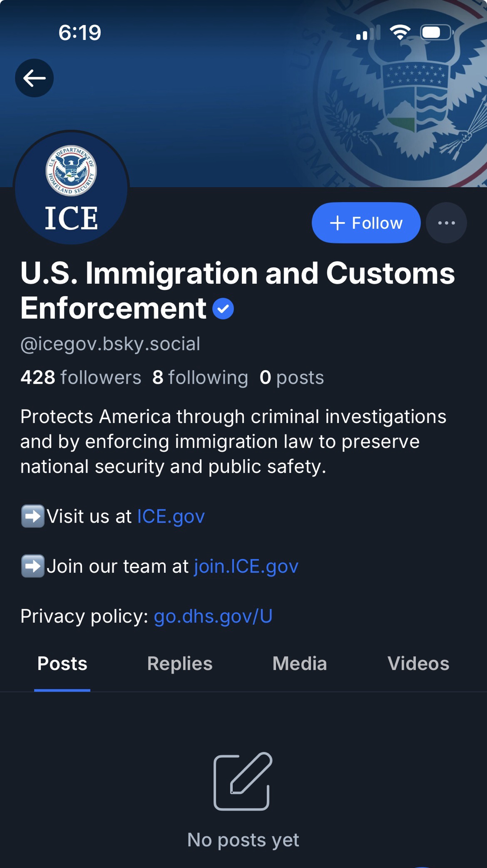View the 8 following list
Image resolution: width=487 pixels, height=868 pixels.
pos(200,378)
